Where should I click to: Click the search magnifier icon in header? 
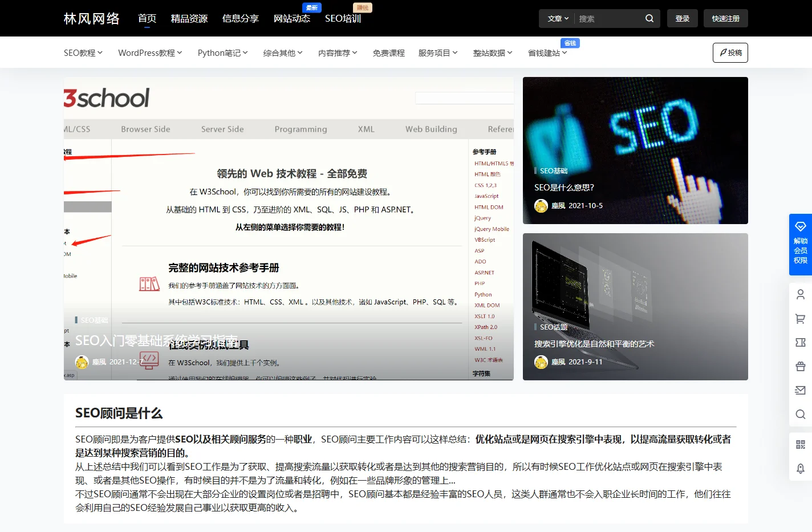pyautogui.click(x=649, y=18)
